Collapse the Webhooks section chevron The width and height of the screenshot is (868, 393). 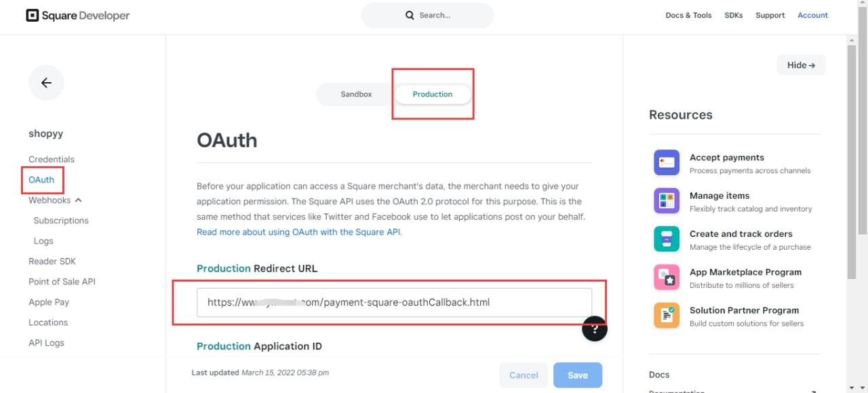point(78,200)
